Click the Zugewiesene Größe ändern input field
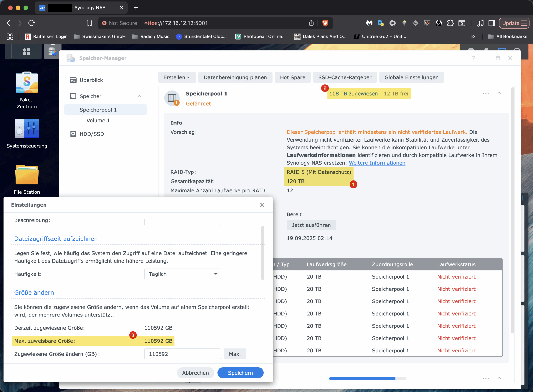Image resolution: width=533 pixels, height=392 pixels. point(183,354)
